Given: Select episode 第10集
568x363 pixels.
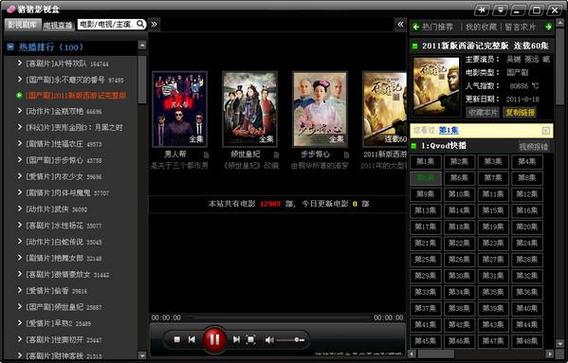Looking at the screenshot, I should click(x=459, y=194).
